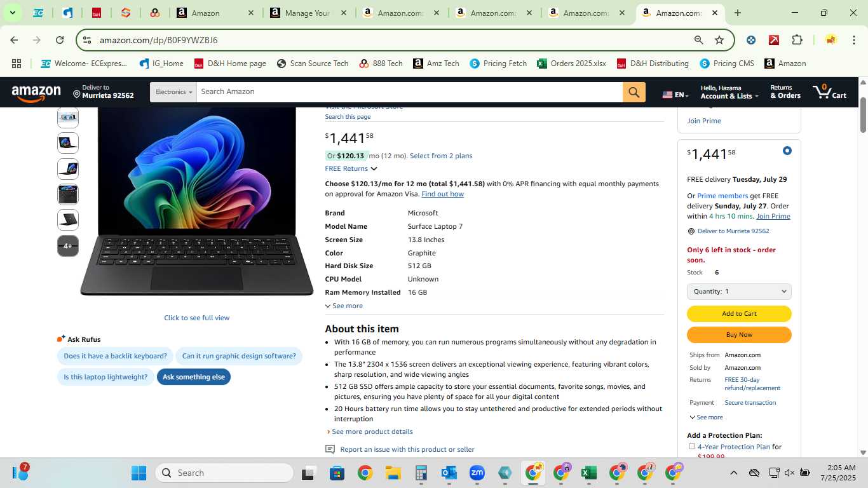Open the Electronics search category dropdown
Viewport: 868px width, 488px height.
173,92
